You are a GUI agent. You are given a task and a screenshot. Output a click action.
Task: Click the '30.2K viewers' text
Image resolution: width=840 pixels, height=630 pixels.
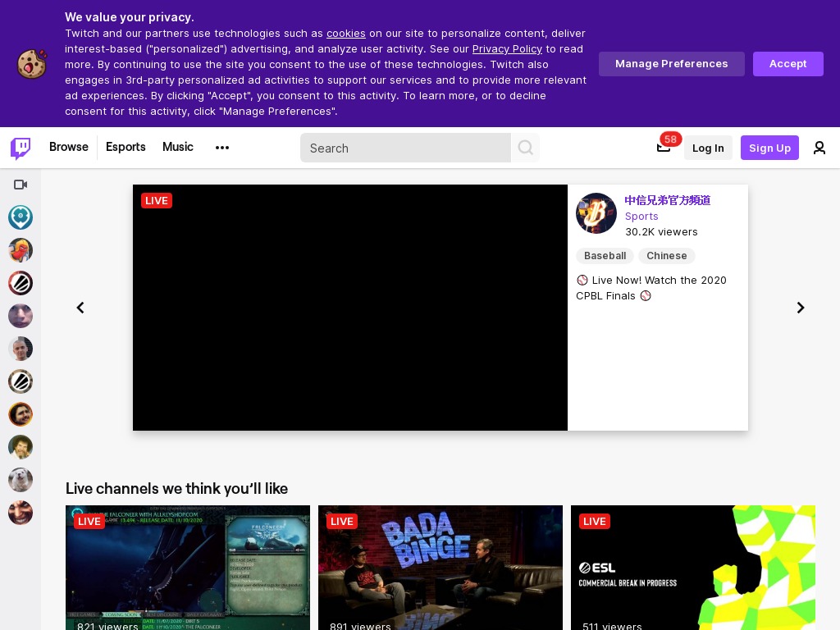click(x=661, y=231)
